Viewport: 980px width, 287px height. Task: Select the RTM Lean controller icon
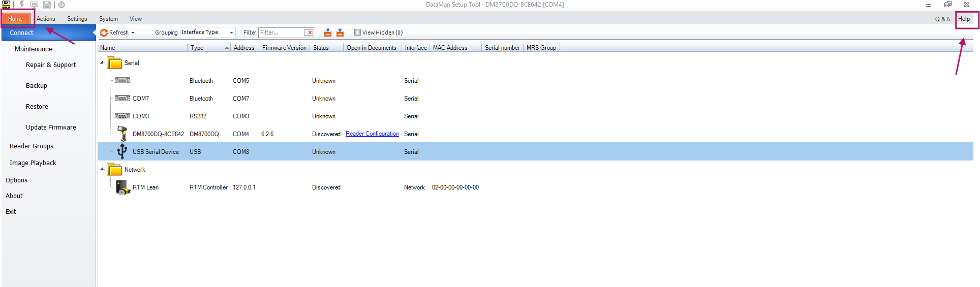pos(122,187)
